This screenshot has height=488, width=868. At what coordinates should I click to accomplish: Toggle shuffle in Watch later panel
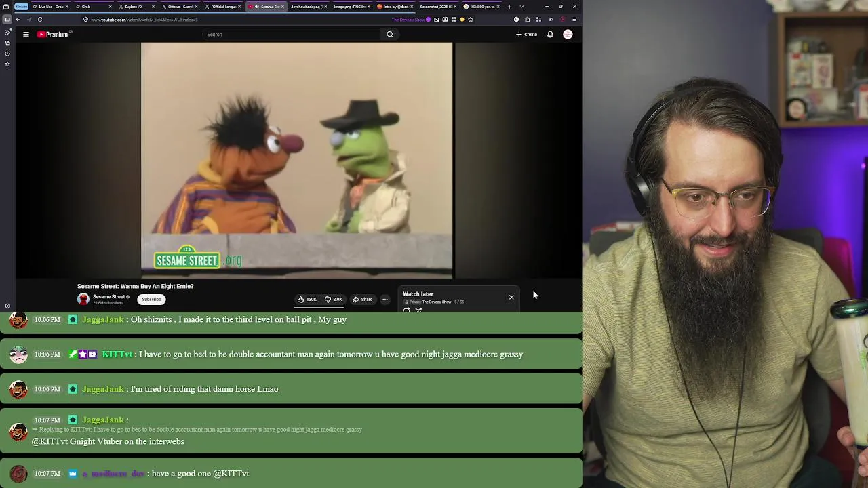point(418,310)
